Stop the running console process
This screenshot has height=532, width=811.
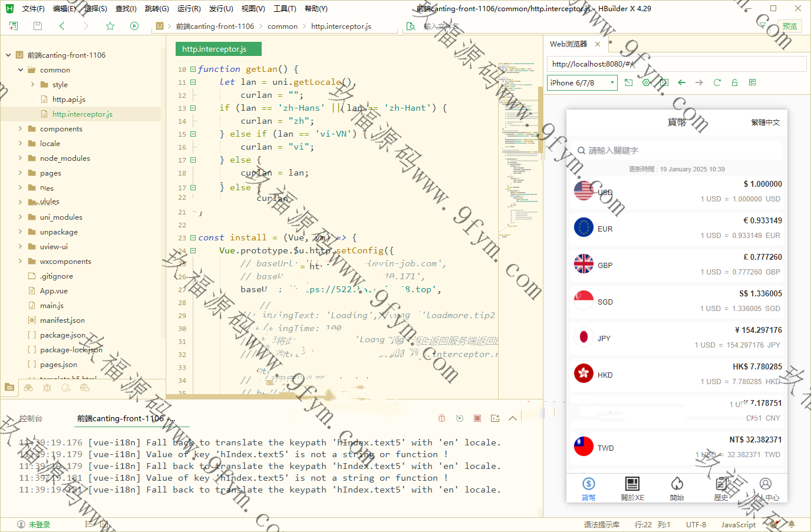477,418
